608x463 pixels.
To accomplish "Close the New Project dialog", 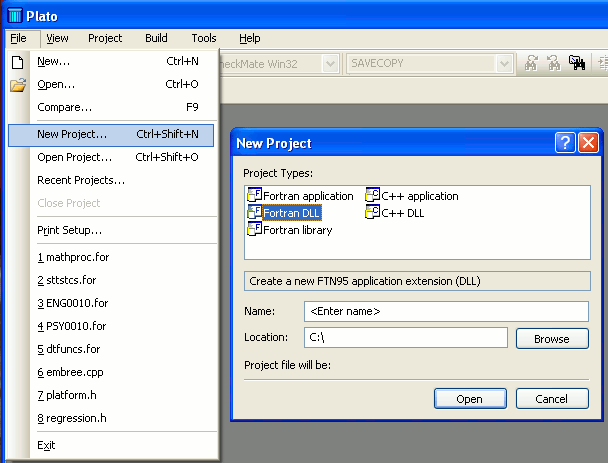I will (x=588, y=143).
